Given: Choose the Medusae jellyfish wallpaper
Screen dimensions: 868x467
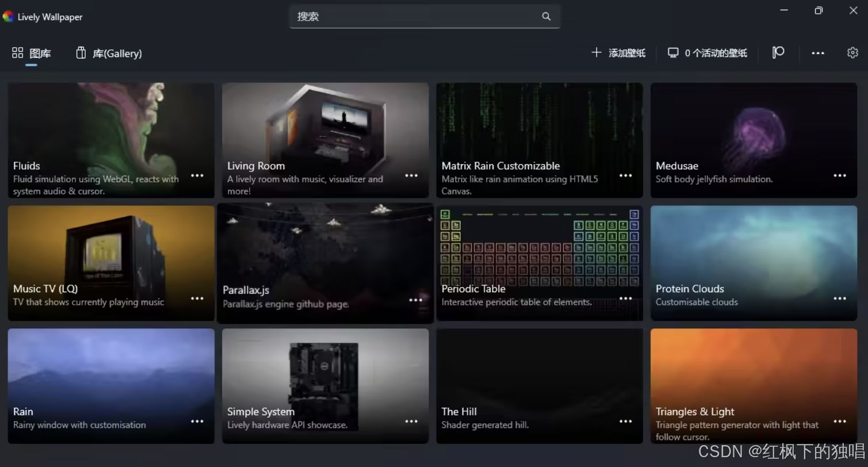Looking at the screenshot, I should (x=754, y=140).
